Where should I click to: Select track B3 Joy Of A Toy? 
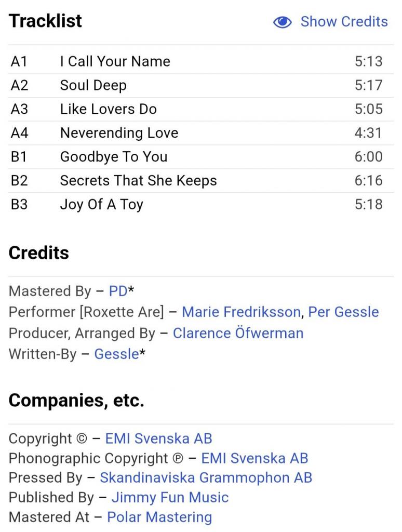(201, 204)
